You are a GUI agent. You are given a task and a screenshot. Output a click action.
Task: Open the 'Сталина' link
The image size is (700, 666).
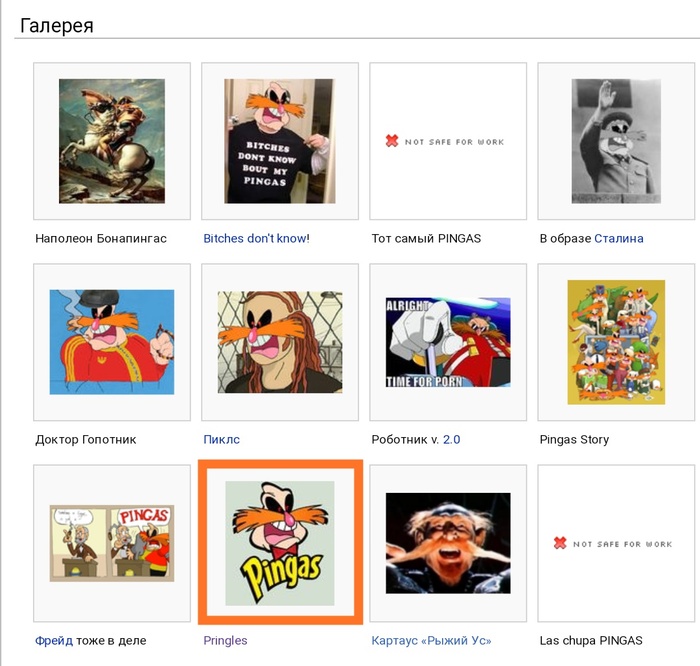[x=618, y=239]
